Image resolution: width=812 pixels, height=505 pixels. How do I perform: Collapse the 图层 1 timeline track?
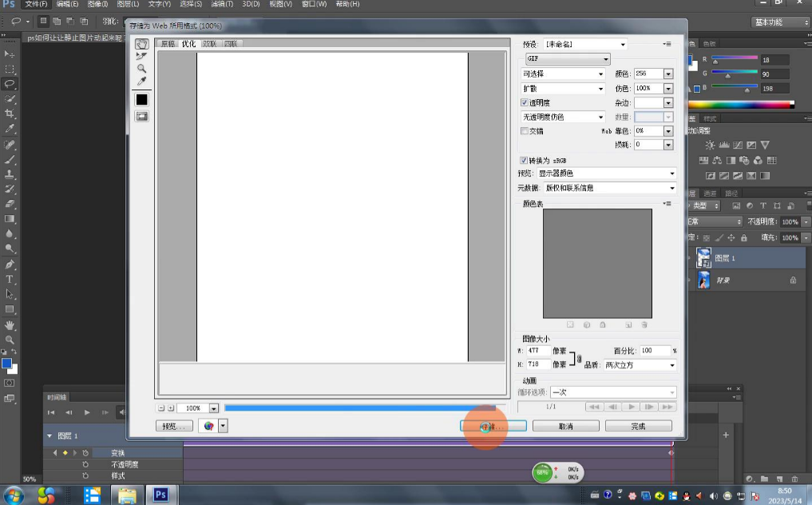[x=50, y=436]
